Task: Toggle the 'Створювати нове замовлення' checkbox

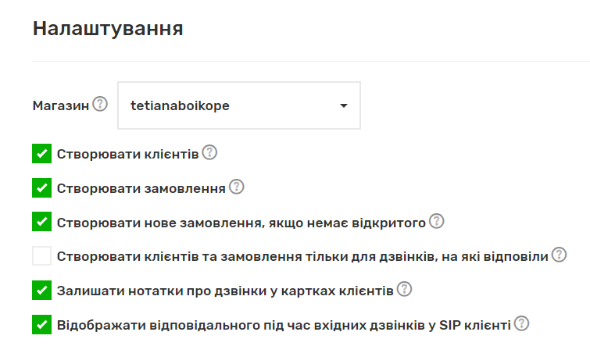Action: [41, 222]
